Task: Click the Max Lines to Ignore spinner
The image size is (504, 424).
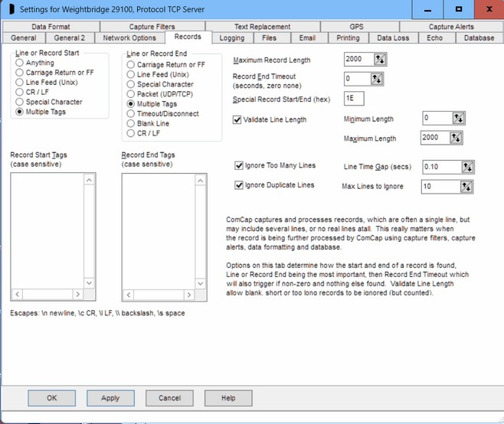Action: point(458,186)
